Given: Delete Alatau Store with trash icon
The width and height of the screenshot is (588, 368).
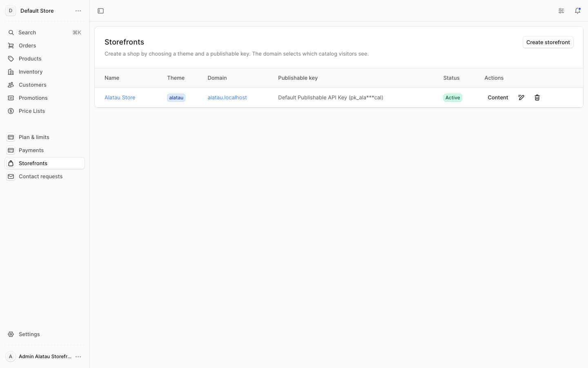Looking at the screenshot, I should (x=537, y=98).
